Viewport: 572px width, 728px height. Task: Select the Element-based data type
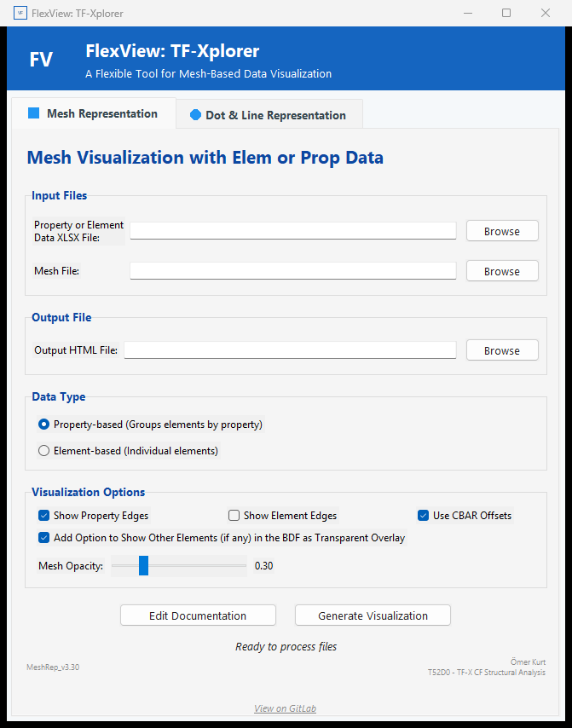(43, 450)
